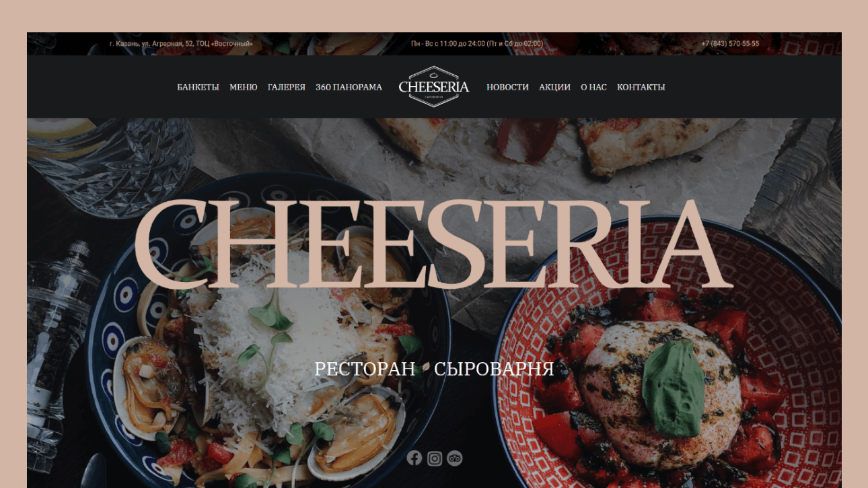Click the large CHEESERIA hero title
Screen dimensions: 868x488
click(x=433, y=244)
